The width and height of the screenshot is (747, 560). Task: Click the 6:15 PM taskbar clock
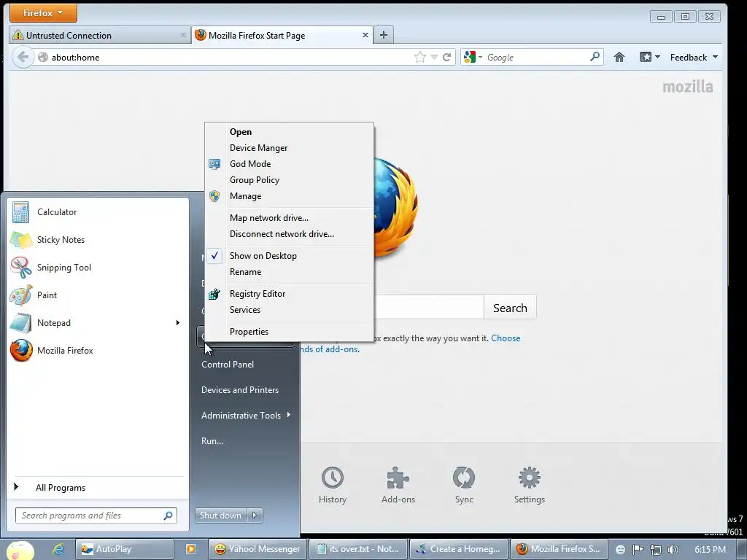[710, 550]
